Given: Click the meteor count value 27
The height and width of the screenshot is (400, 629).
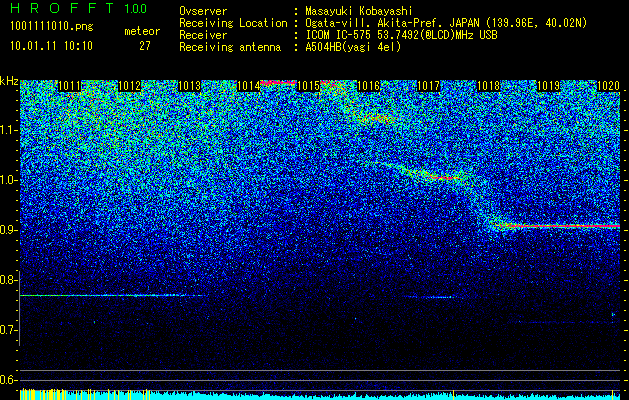Looking at the screenshot, I should tap(145, 46).
